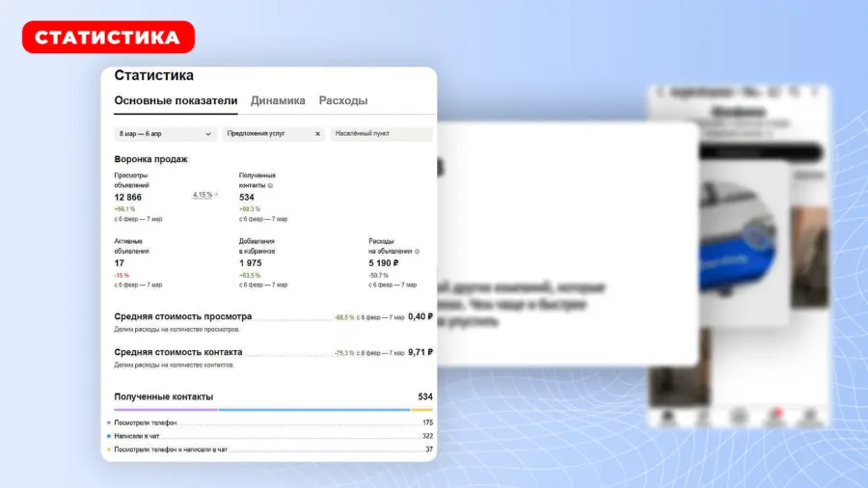Click the +56,1 % views change
The image size is (868, 488).
tap(124, 209)
